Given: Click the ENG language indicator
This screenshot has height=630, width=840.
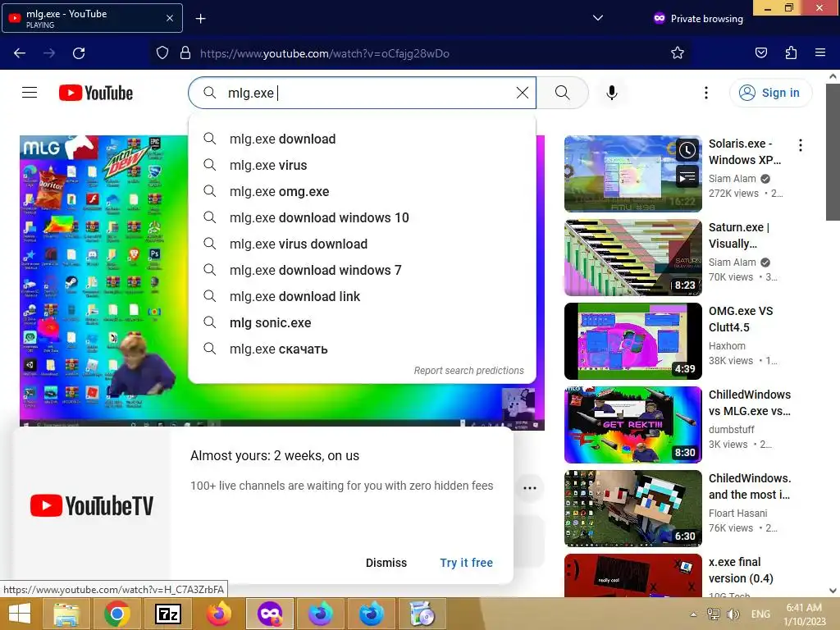Looking at the screenshot, I should pyautogui.click(x=760, y=614).
